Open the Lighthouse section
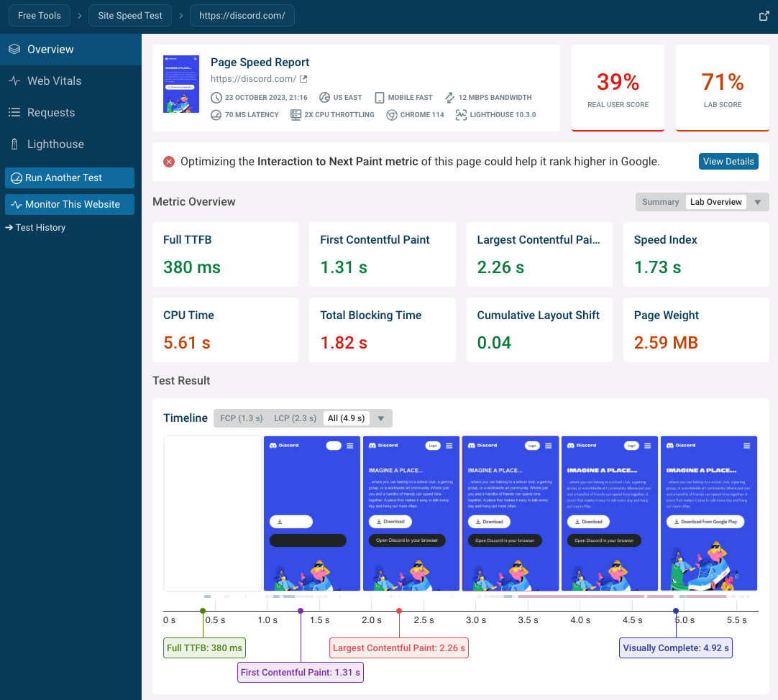 click(x=70, y=144)
